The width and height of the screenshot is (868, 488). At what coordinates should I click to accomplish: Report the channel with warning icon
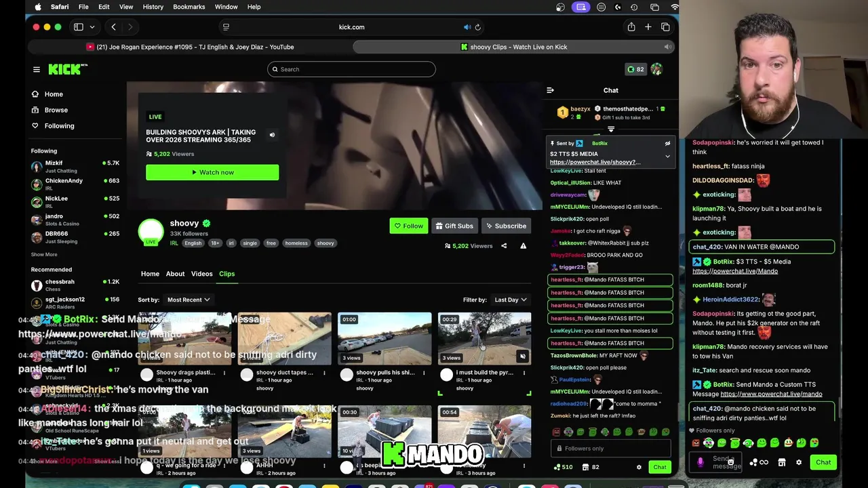[x=523, y=246]
